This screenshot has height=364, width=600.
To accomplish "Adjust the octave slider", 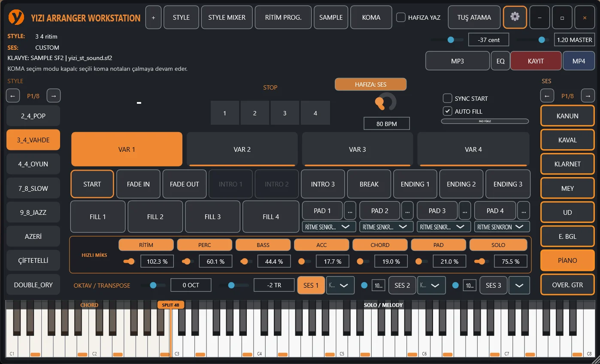I will point(153,285).
